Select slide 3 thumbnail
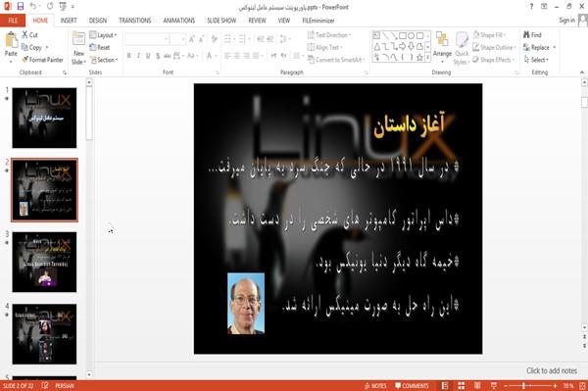 pyautogui.click(x=44, y=262)
